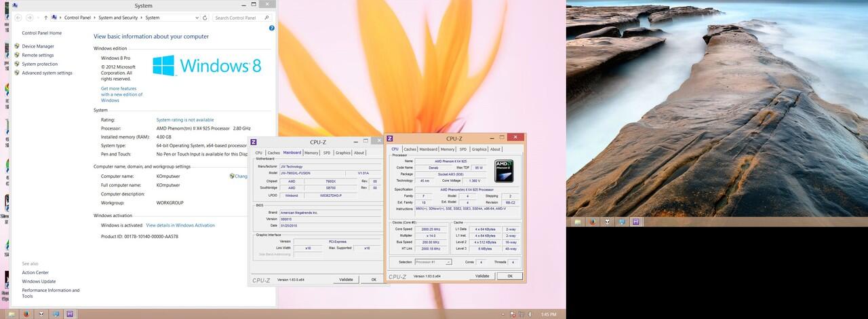Switch to Graphics tab in Mainboard CPU-Z window

343,153
